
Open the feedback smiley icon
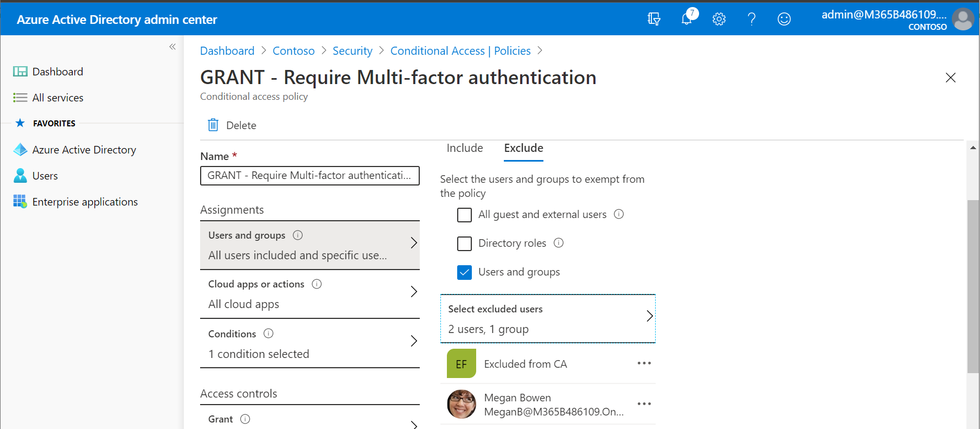[x=784, y=19]
